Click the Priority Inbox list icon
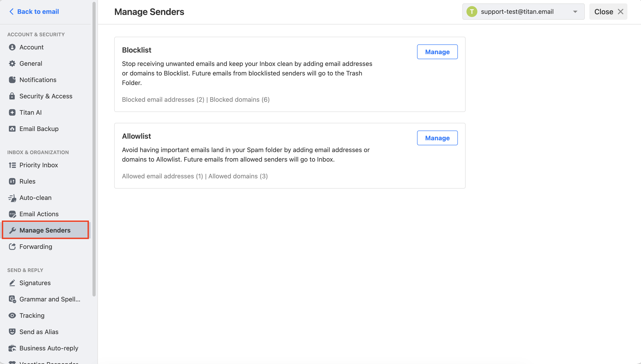 point(12,165)
